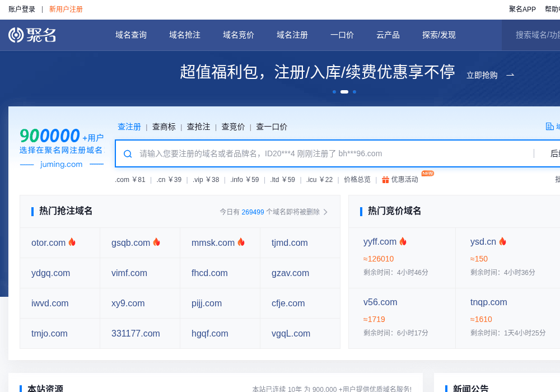Screen dimensions: 560x392
Task: Open v56.com auction domain
Action: pyautogui.click(x=380, y=302)
